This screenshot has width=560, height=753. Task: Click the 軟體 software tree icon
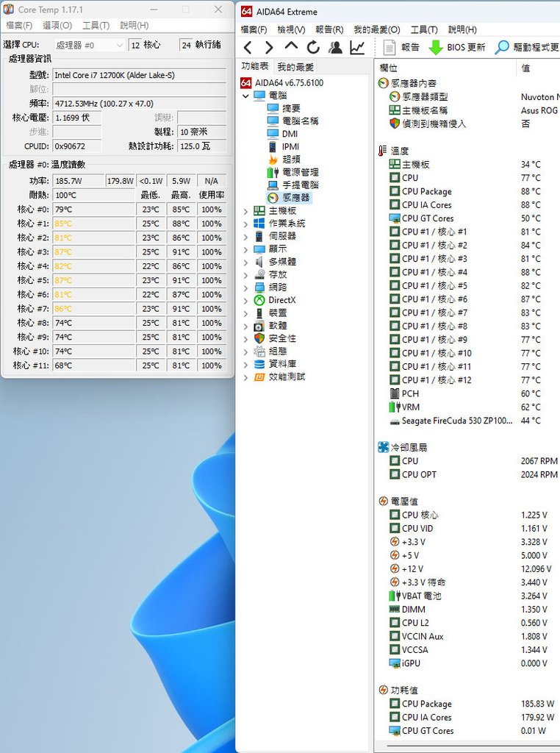259,326
